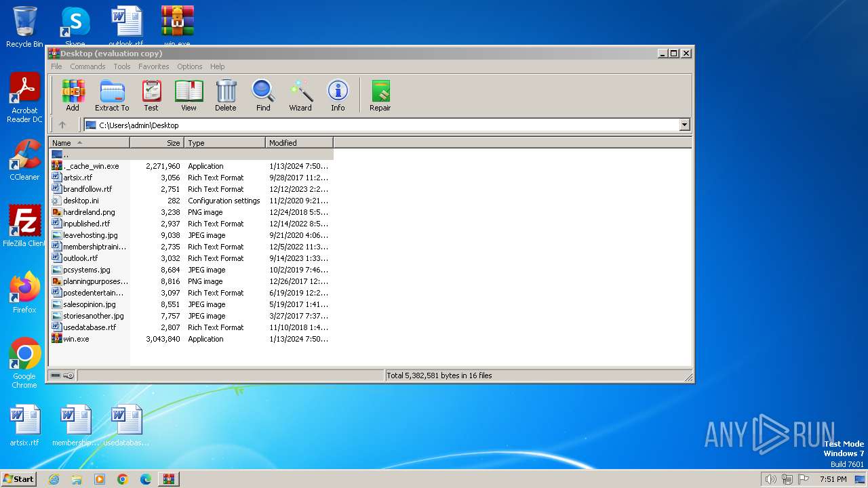
Task: Select the membership... desktop file icon
Action: coord(75,426)
